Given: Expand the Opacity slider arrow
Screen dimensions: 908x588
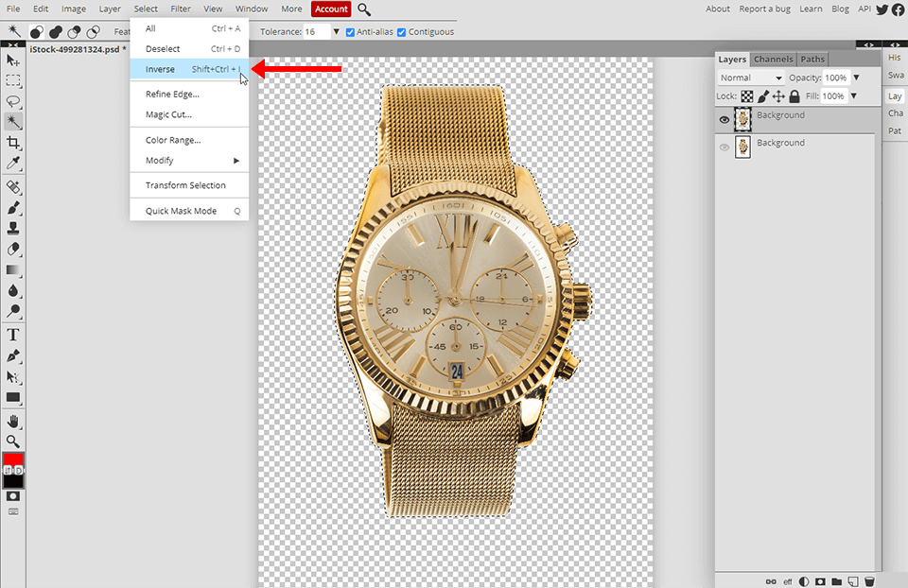Looking at the screenshot, I should [x=856, y=78].
